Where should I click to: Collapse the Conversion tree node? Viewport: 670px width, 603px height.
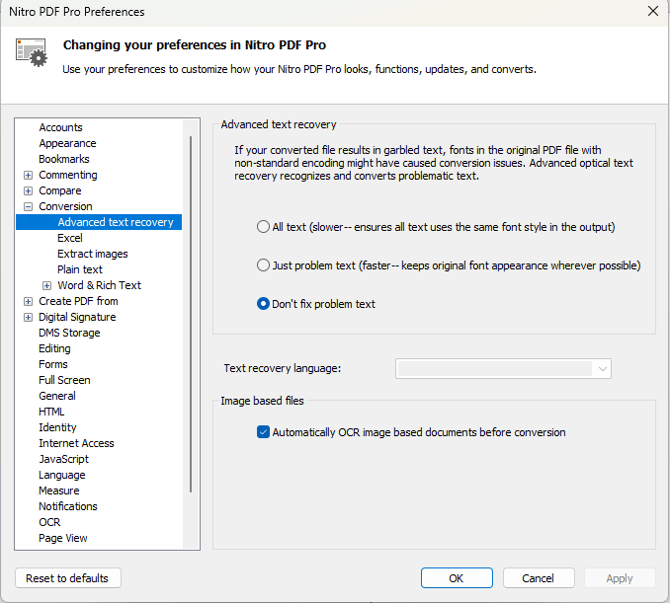click(28, 206)
